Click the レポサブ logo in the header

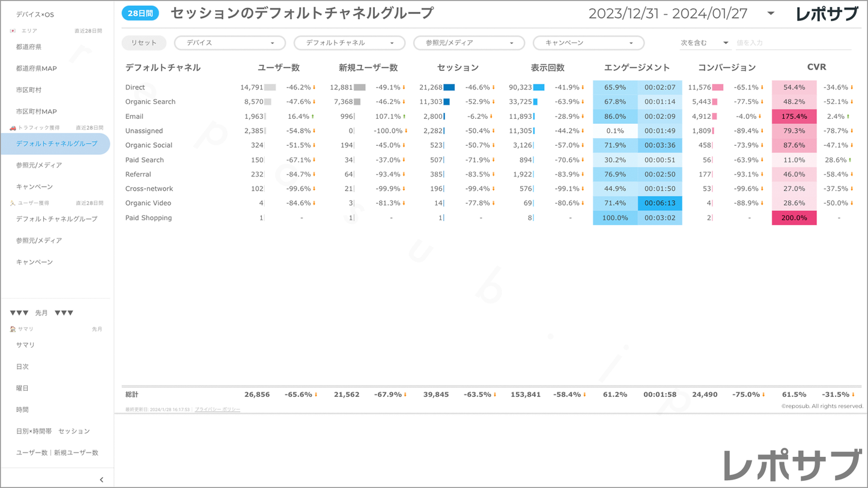827,14
